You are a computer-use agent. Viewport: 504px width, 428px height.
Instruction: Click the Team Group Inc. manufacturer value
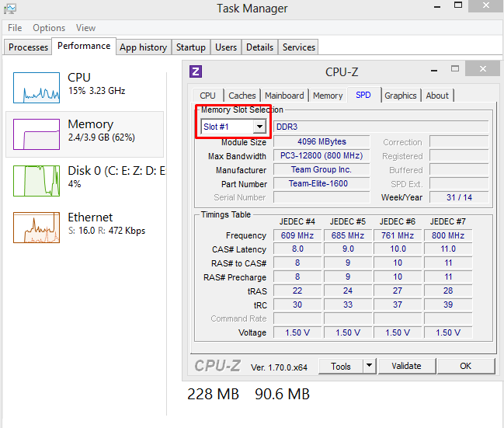[x=322, y=169]
